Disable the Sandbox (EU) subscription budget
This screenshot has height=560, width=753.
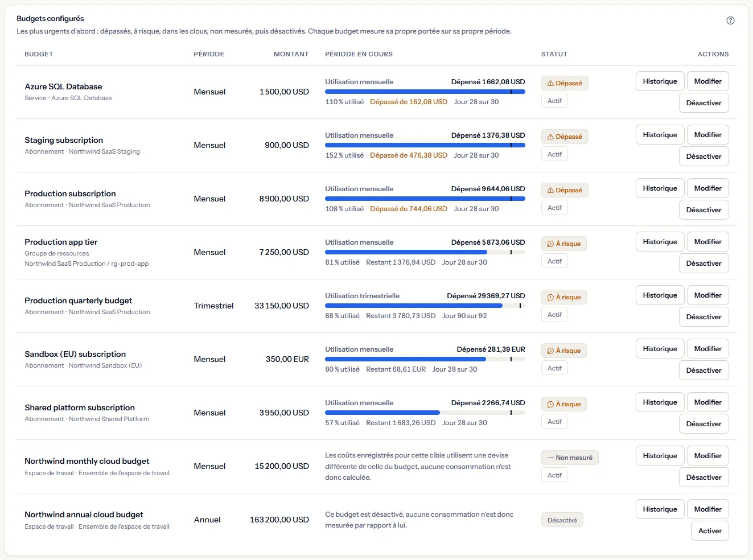click(703, 370)
